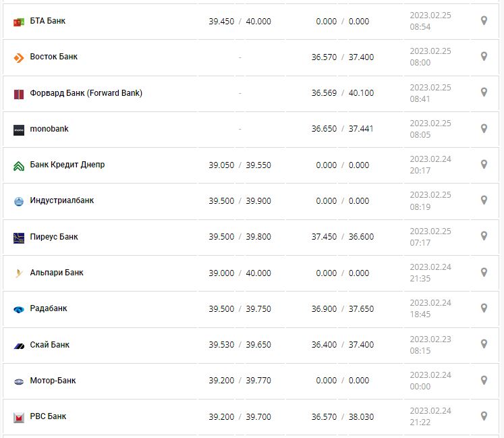Click the РВС Банк update time 21:22
The height and width of the screenshot is (438, 504).
point(420,422)
